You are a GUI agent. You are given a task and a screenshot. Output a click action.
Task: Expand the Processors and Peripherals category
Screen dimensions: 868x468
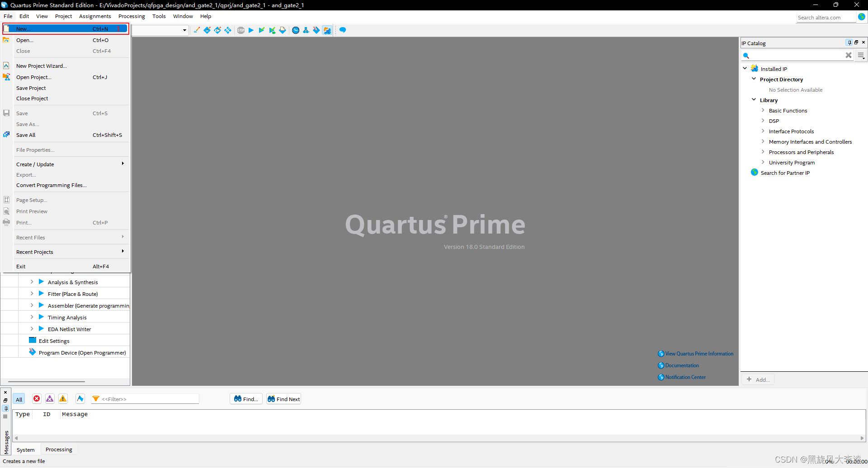763,152
